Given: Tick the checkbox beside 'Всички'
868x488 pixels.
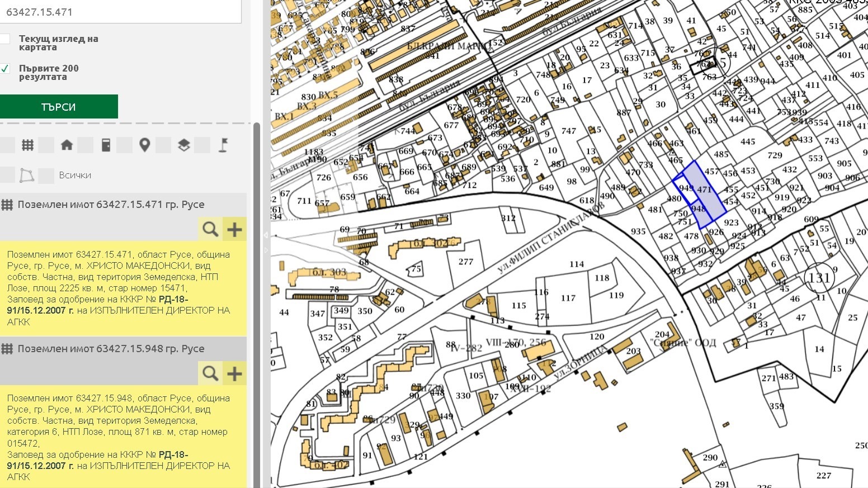Looking at the screenshot, I should (x=46, y=176).
